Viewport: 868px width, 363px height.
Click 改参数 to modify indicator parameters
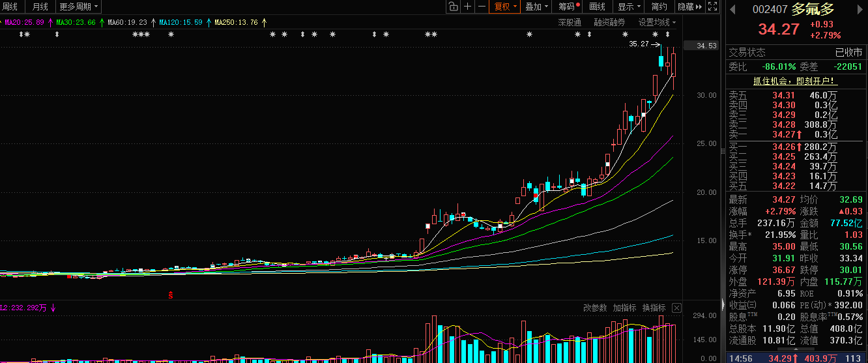(594, 308)
